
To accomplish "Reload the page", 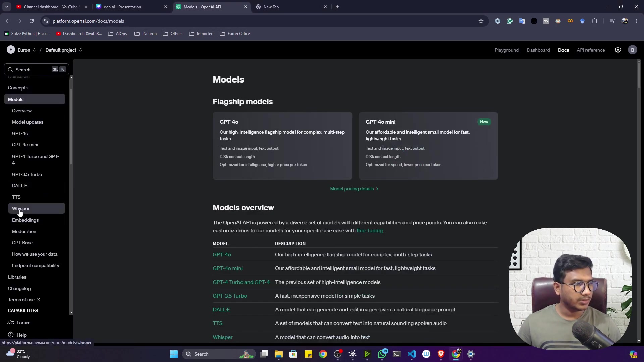I will point(32,21).
